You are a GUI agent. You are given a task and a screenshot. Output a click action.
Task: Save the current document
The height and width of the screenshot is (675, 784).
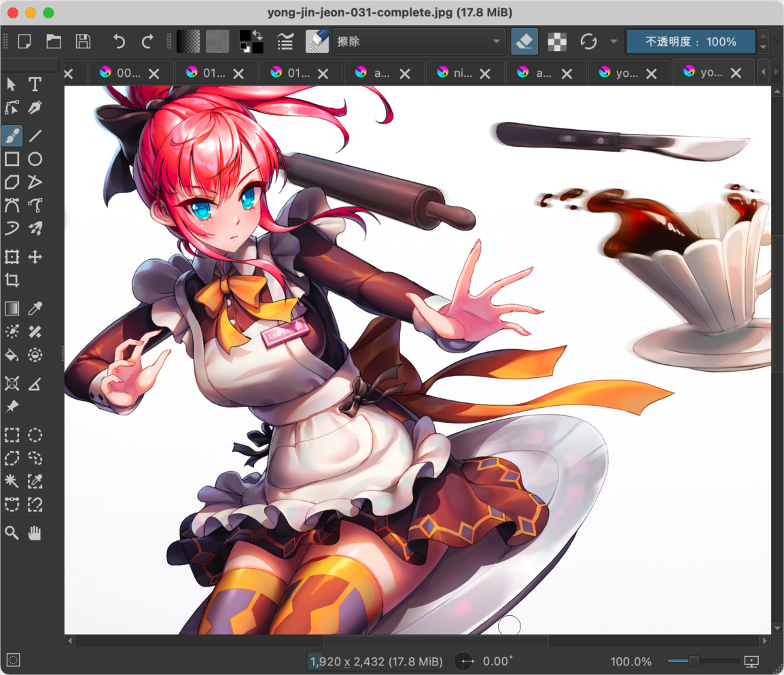pos(83,41)
